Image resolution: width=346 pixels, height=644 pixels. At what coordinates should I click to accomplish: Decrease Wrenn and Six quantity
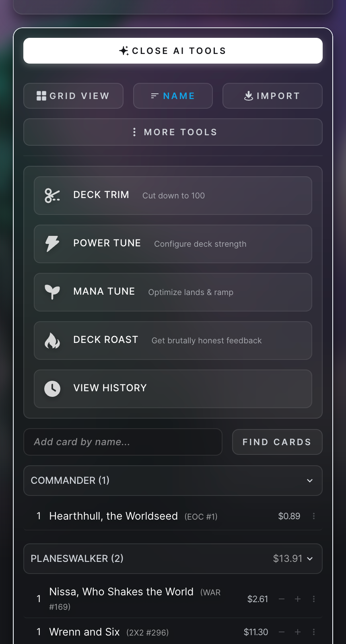[282, 632]
